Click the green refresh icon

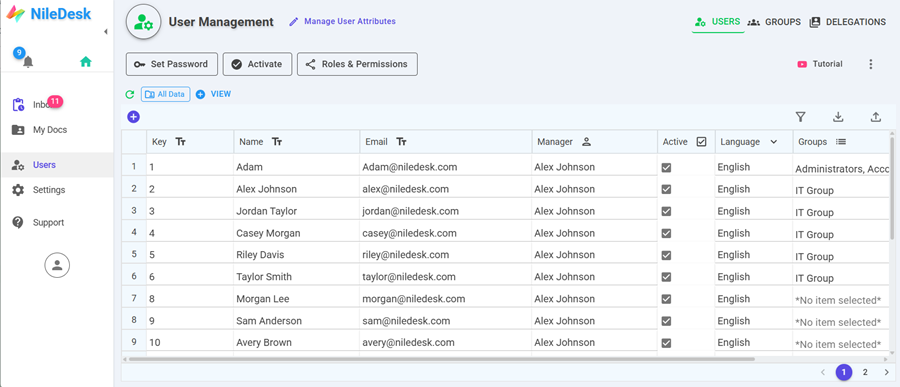click(130, 94)
